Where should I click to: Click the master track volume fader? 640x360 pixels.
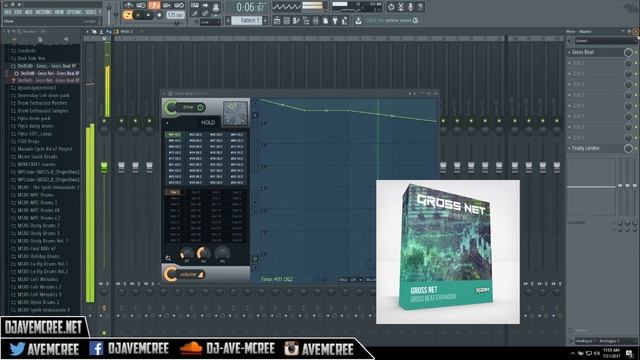pyautogui.click(x=104, y=167)
